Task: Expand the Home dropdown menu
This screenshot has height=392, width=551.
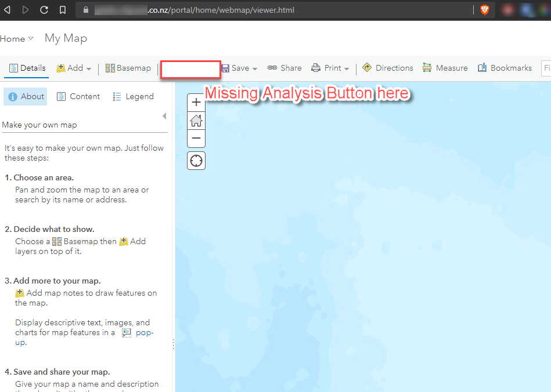Action: click(x=16, y=39)
